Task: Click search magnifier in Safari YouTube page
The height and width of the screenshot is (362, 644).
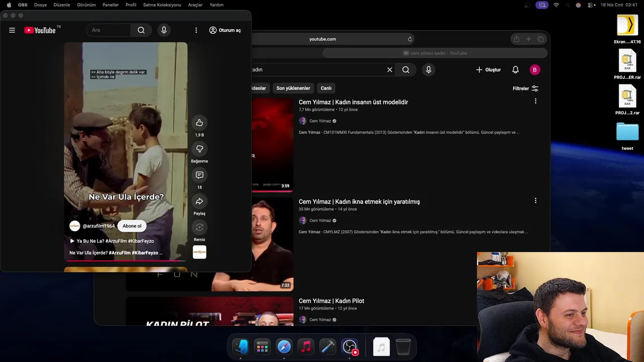Action: [x=406, y=70]
